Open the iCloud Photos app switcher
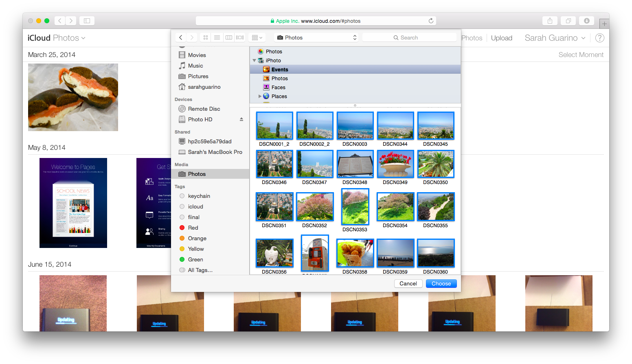This screenshot has width=632, height=364. click(x=56, y=38)
